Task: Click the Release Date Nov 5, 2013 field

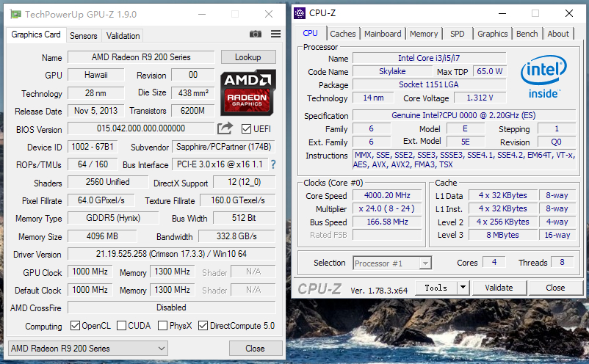Action: click(95, 111)
